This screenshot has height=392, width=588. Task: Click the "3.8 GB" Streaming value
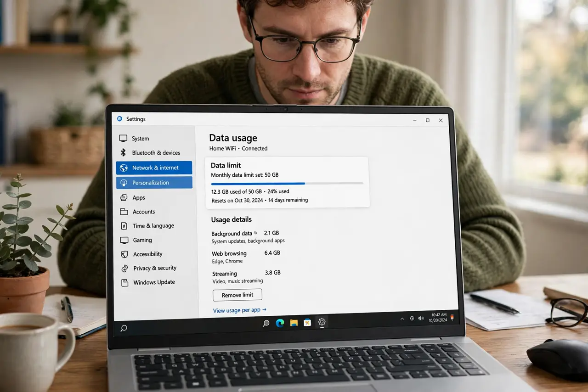pos(273,273)
